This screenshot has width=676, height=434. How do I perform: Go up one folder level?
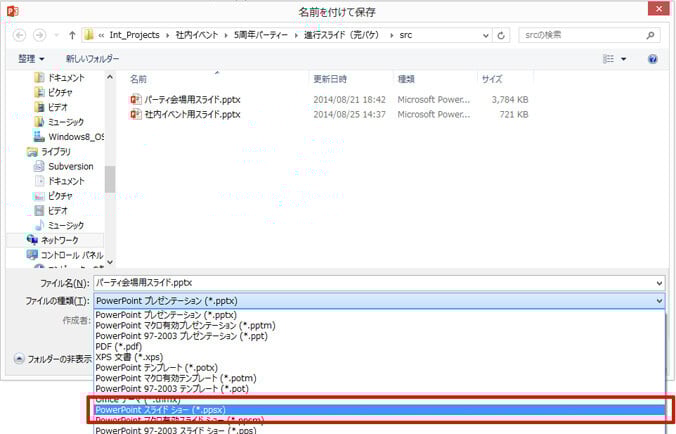click(72, 35)
